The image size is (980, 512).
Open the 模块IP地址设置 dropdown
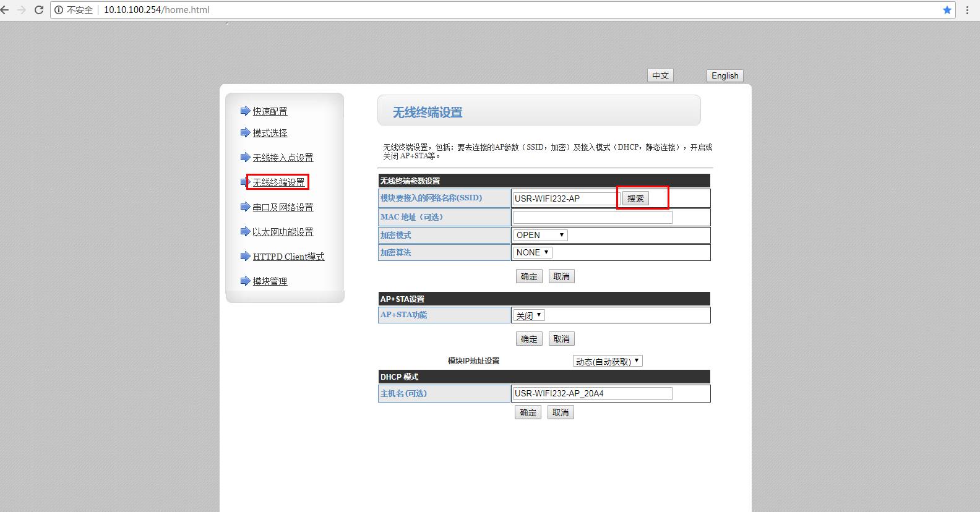tap(607, 361)
